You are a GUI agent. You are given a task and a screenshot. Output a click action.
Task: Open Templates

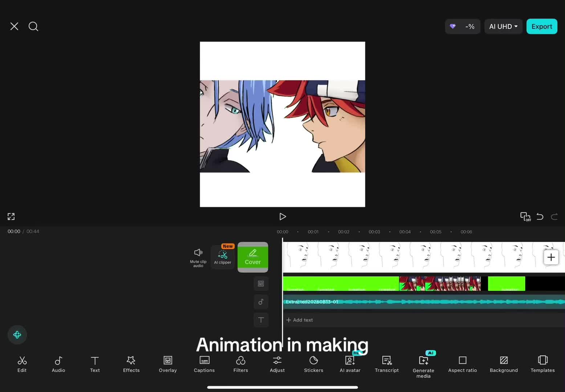[x=542, y=364]
